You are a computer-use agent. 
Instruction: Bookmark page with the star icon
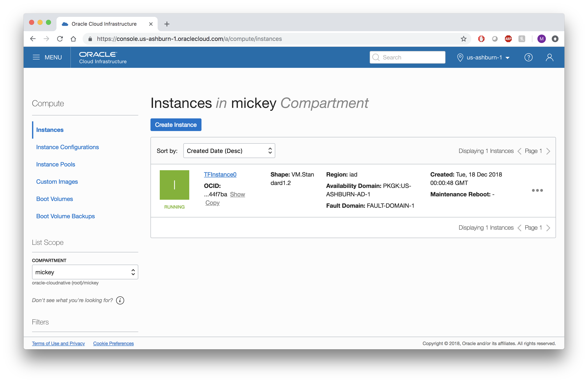tap(463, 39)
